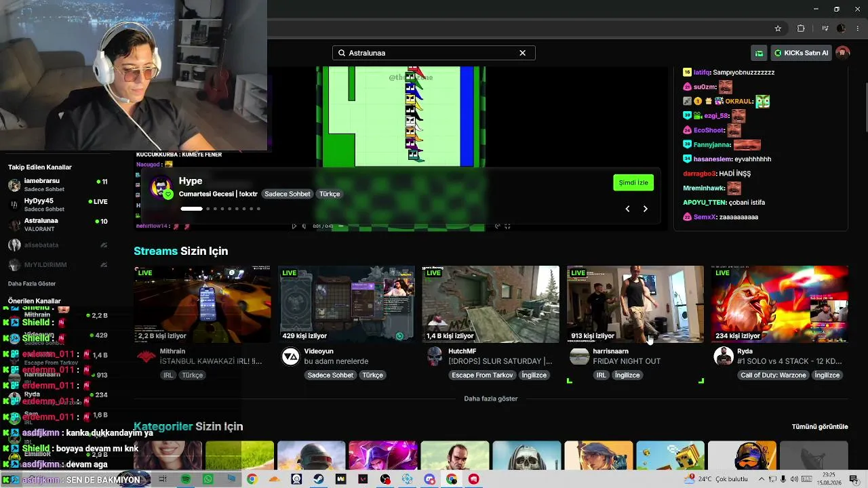Toggle fullscreen on featured preview
Screen dimensions: 868x488
coord(507,226)
